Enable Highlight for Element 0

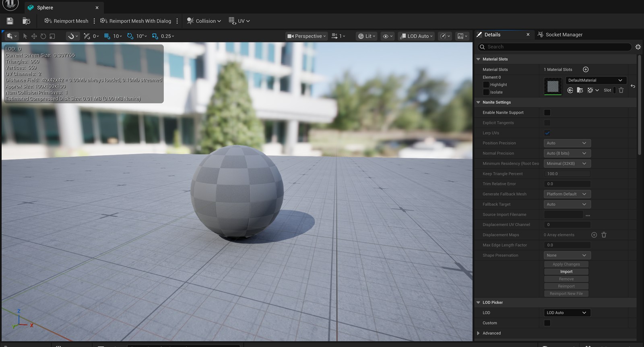point(486,85)
